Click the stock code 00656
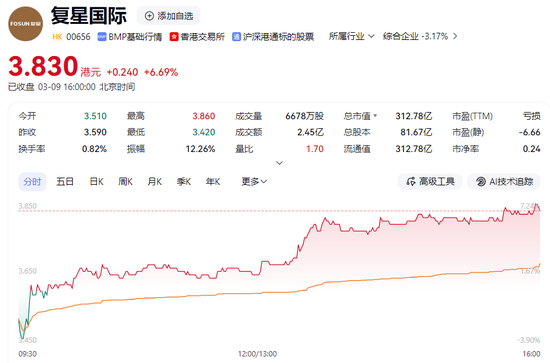The image size is (550, 363). pyautogui.click(x=78, y=36)
